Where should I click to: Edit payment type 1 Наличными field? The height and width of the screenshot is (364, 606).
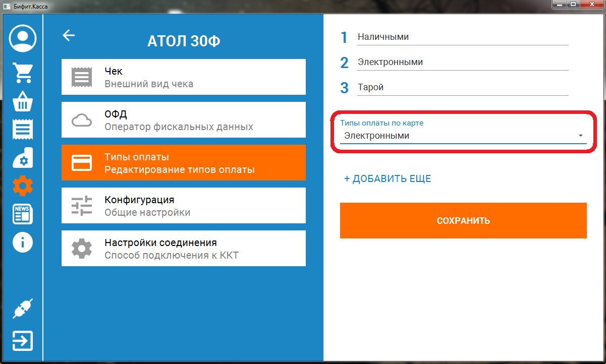463,37
